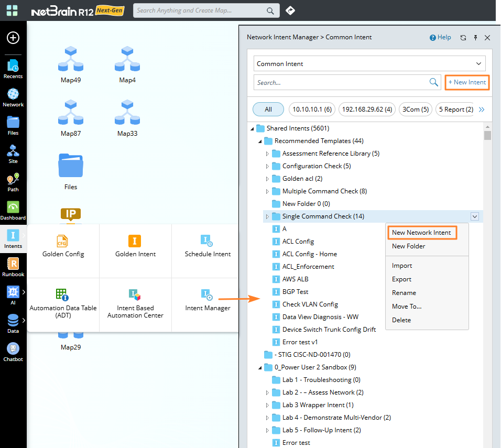This screenshot has width=501, height=448.
Task: Pin the Network Intent Manager panel
Action: point(475,38)
